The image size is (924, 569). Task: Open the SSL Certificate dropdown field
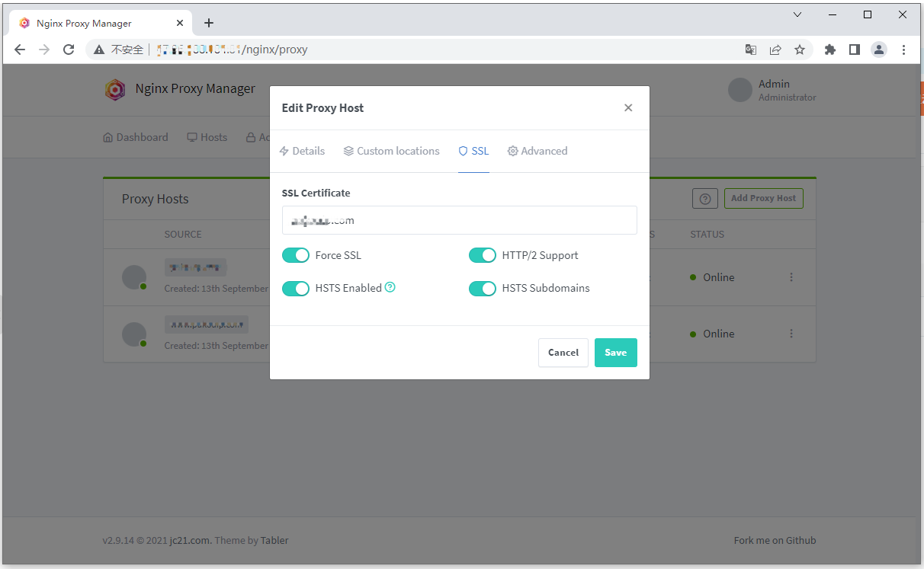[x=460, y=220]
